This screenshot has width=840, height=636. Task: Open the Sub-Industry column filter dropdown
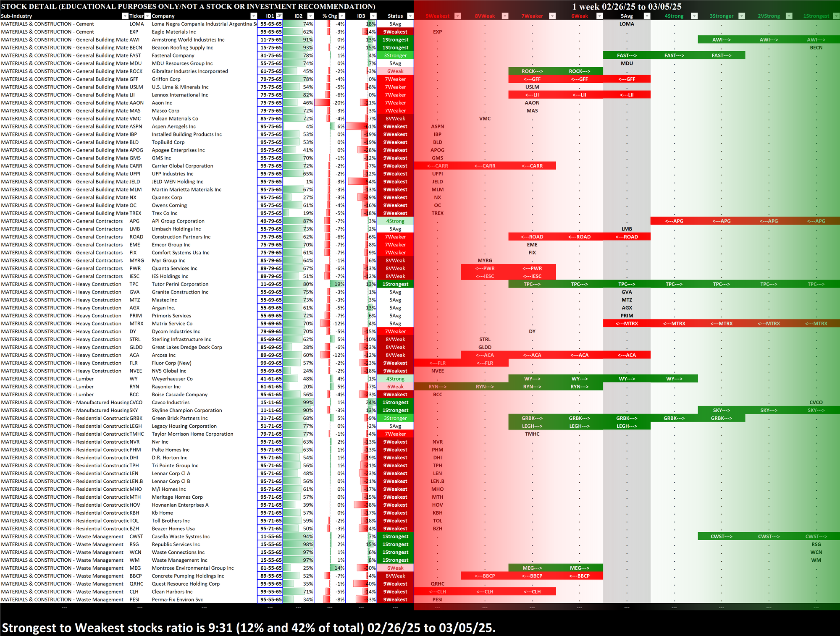click(125, 16)
